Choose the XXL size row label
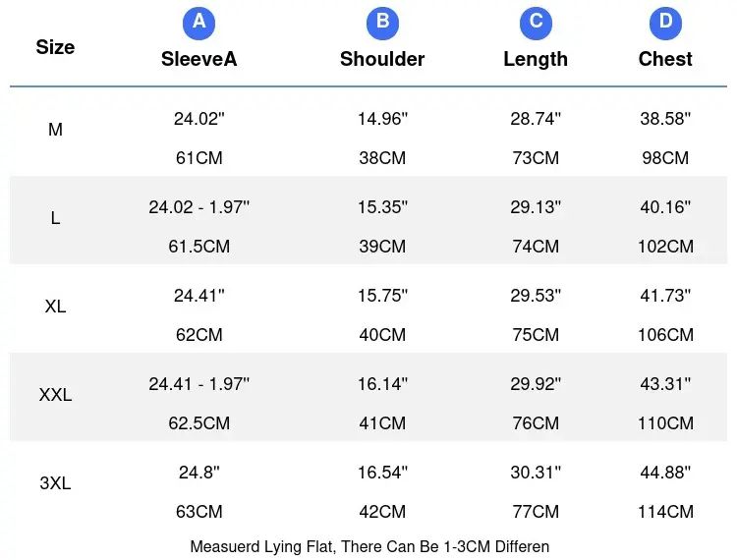 pos(55,395)
